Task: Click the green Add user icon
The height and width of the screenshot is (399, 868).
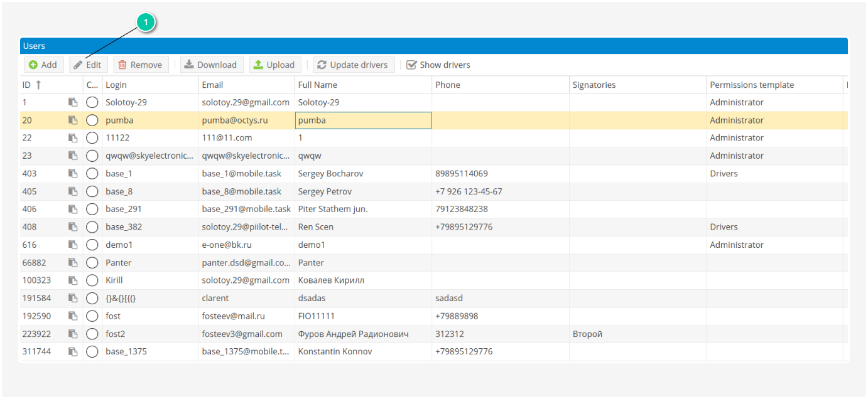Action: pyautogui.click(x=33, y=65)
